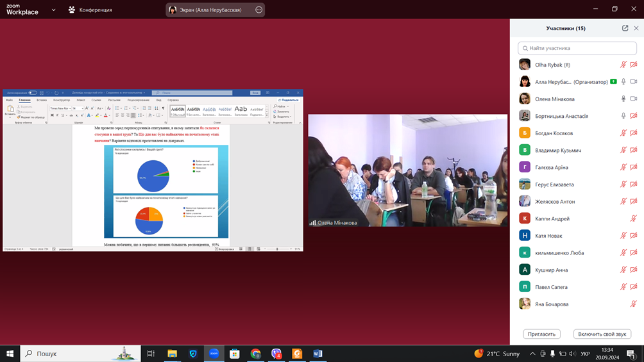644x362 pixels.
Task: Click Olha Rybak's disabled camera icon
Action: click(634, 65)
